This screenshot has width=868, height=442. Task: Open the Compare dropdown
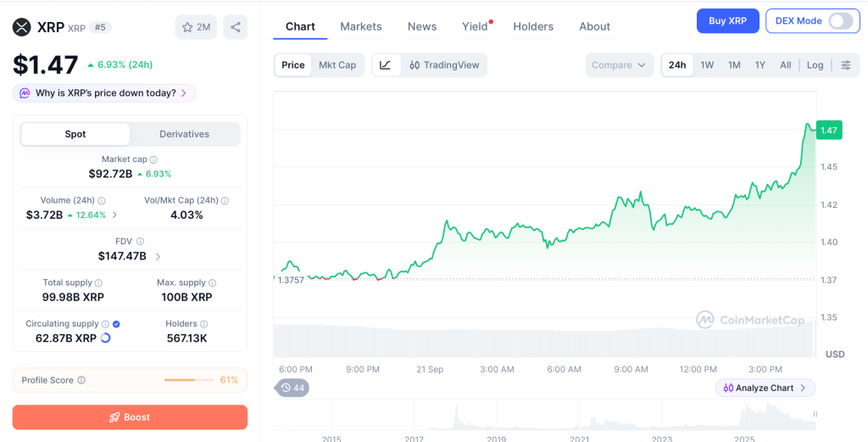point(619,64)
